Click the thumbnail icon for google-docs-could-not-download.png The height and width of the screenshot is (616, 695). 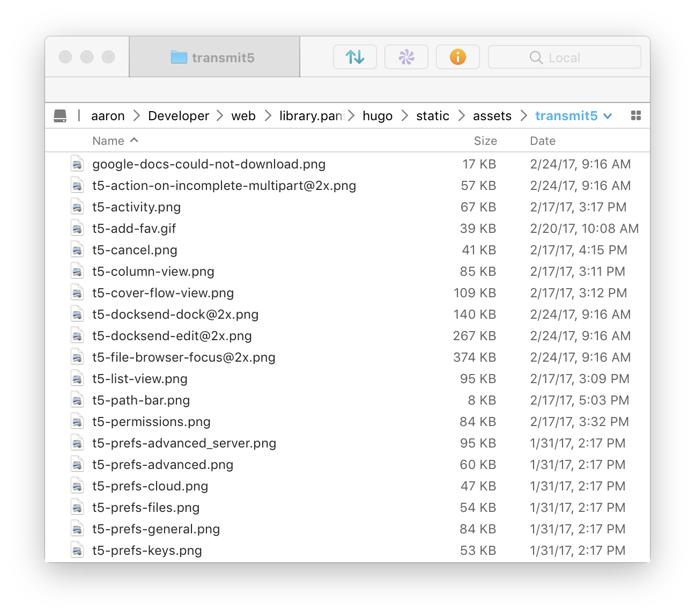[77, 164]
